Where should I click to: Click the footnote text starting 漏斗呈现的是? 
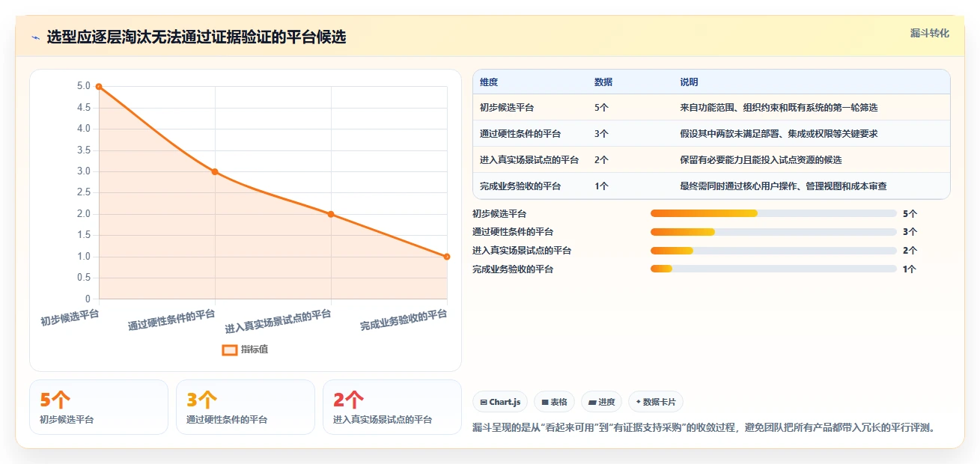coord(704,428)
